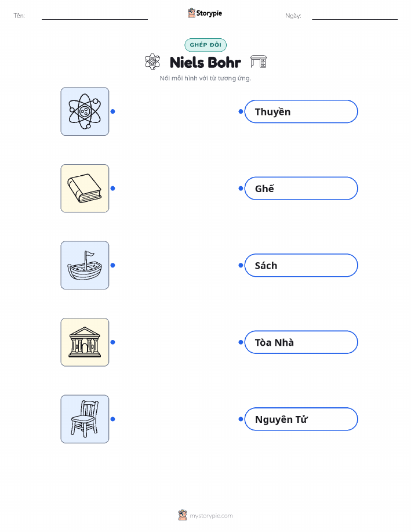Choose the Tòa Nhà word box
The width and height of the screenshot is (411, 532).
pyautogui.click(x=301, y=342)
